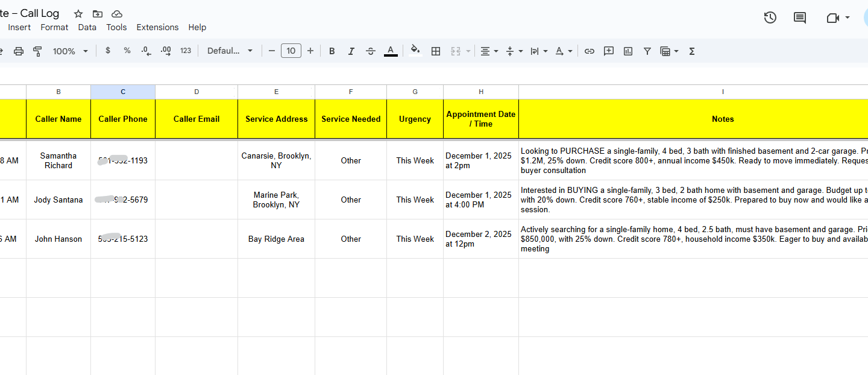The image size is (868, 375).
Task: Open version history clock icon
Action: [770, 18]
